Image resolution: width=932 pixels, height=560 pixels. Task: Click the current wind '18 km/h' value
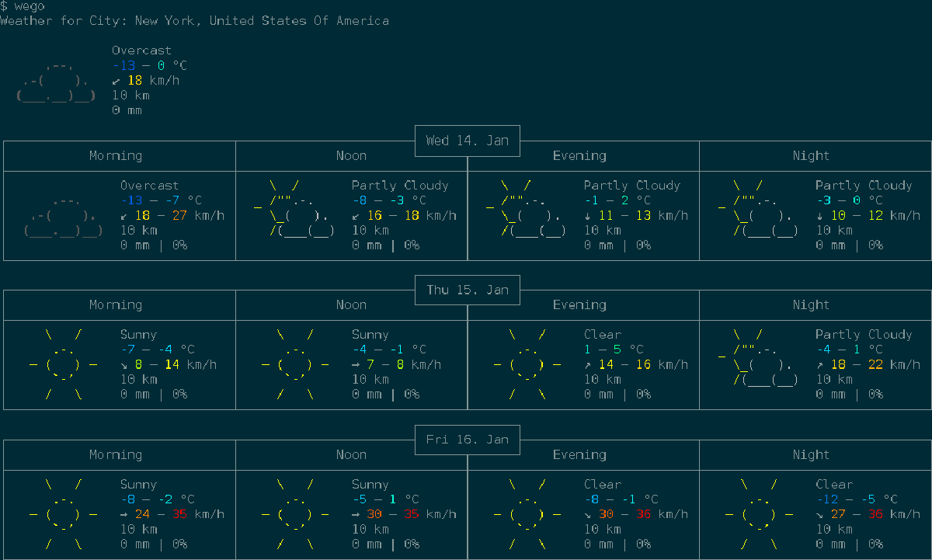(154, 81)
